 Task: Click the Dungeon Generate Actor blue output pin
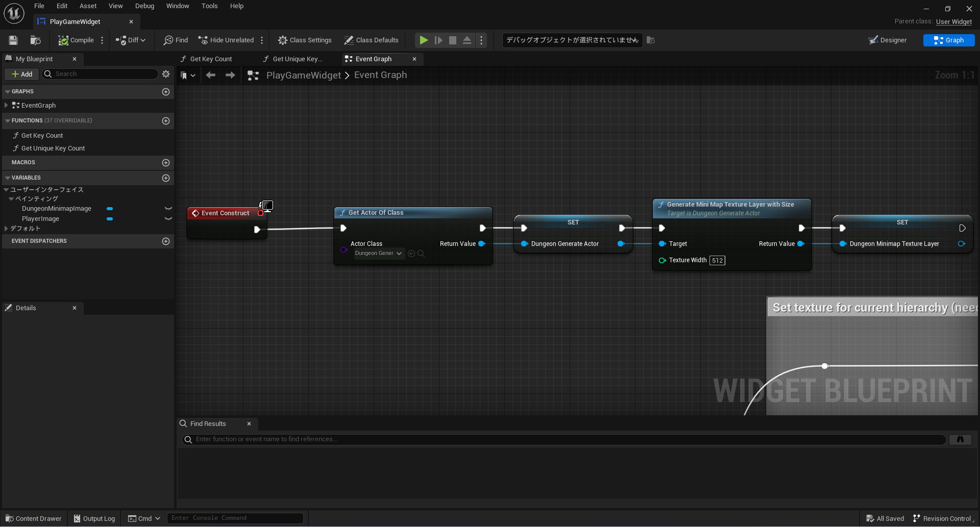(621, 244)
